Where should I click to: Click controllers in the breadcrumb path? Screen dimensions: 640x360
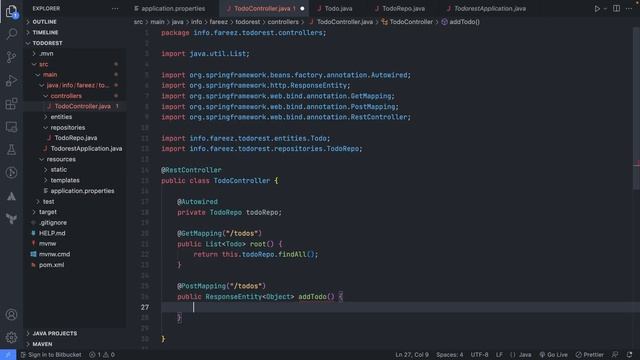[x=283, y=22]
